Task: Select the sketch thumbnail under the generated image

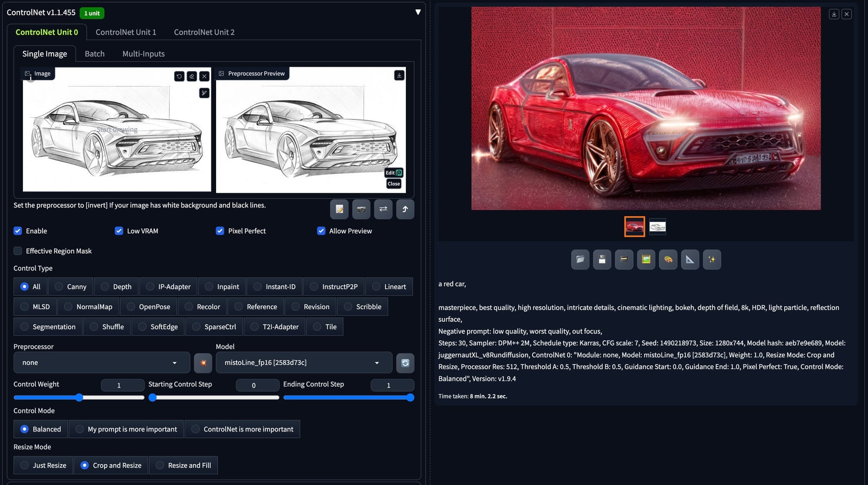Action: (x=657, y=227)
